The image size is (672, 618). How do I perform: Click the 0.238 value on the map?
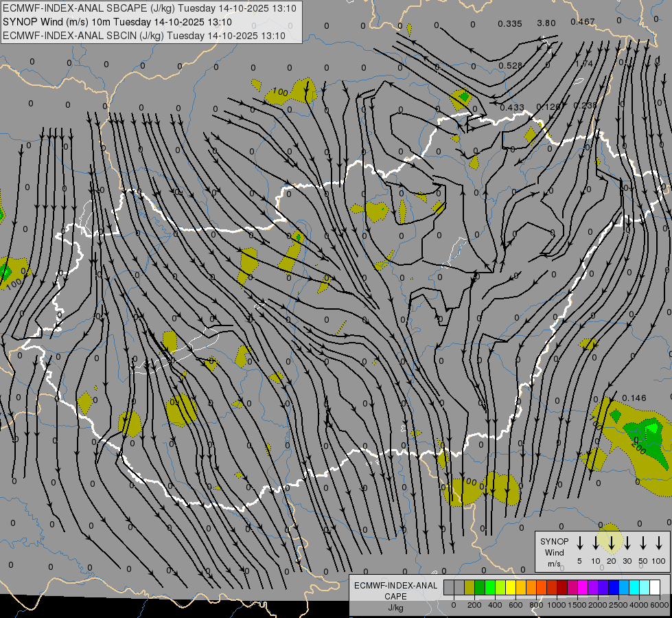point(585,106)
